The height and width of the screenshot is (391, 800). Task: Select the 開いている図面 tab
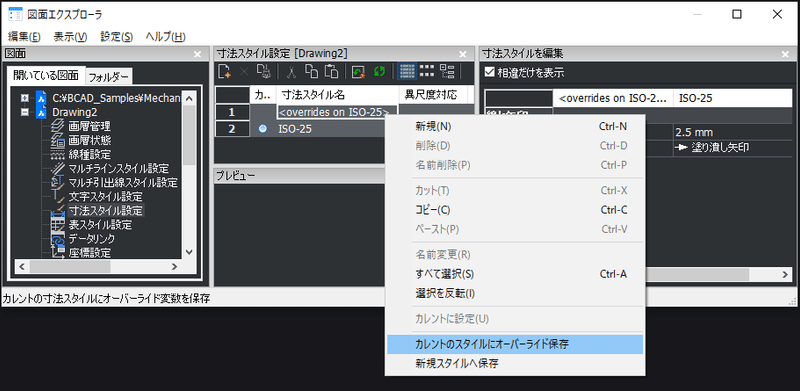[x=46, y=75]
